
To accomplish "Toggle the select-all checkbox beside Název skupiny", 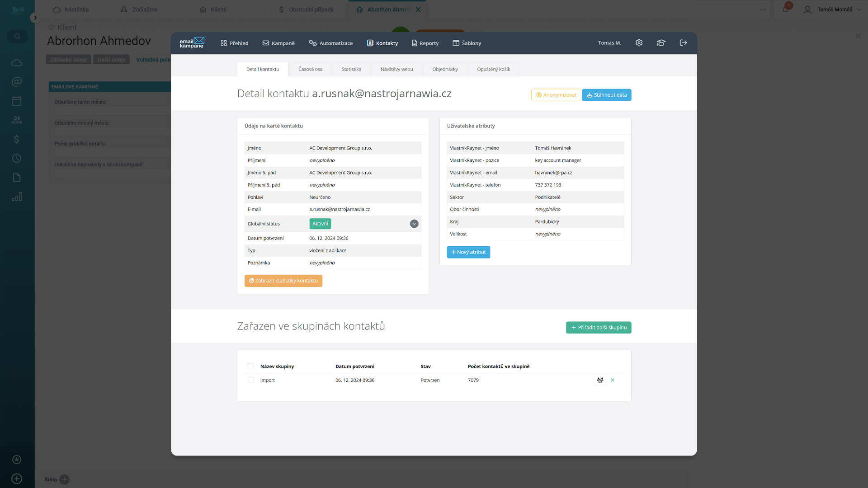I will (251, 366).
